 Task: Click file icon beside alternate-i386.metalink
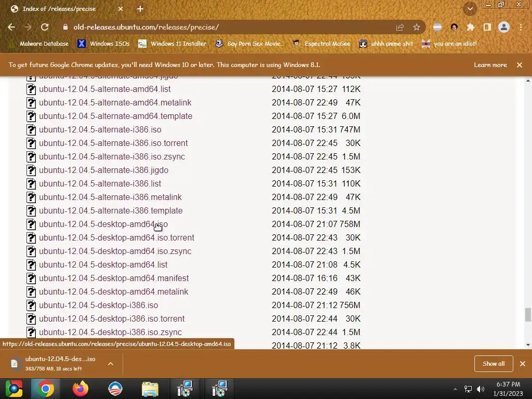[31, 197]
